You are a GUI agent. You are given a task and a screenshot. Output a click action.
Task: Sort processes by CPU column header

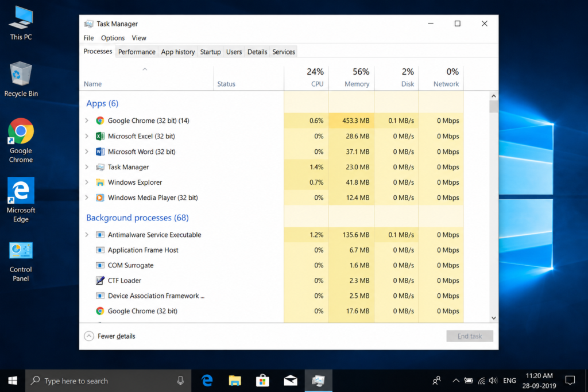(307, 77)
